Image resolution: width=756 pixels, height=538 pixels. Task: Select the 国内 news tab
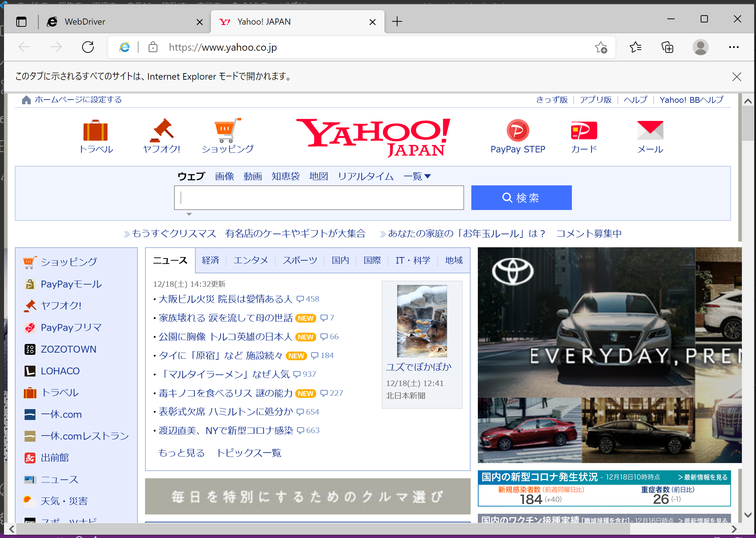point(340,260)
